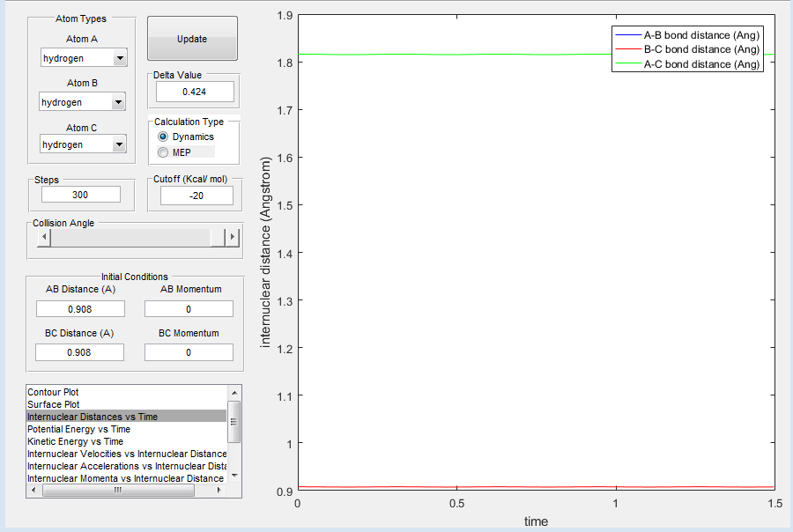Click the Update button
The width and height of the screenshot is (793, 532).
point(192,39)
